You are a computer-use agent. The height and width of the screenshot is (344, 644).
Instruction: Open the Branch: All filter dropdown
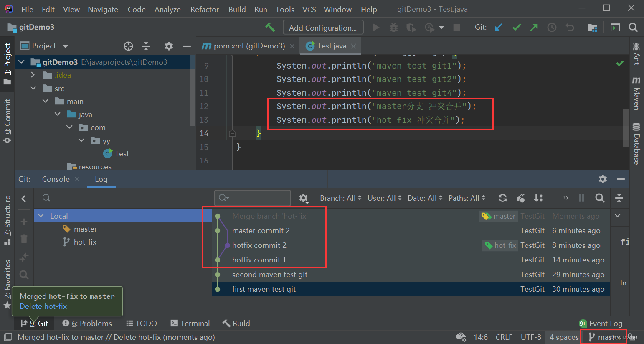pyautogui.click(x=340, y=198)
